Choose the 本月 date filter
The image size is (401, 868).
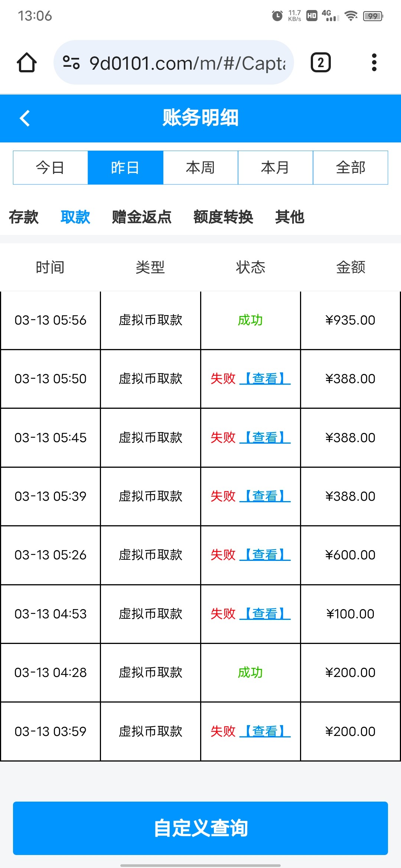coord(275,168)
